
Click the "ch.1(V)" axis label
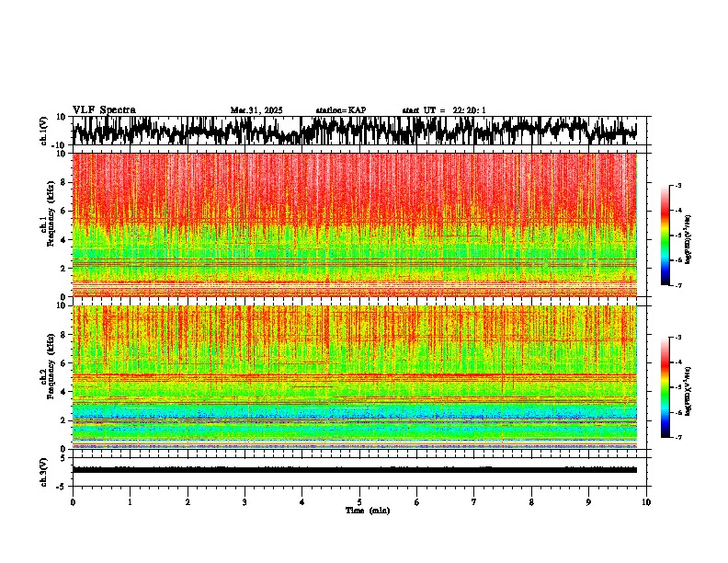[45, 131]
